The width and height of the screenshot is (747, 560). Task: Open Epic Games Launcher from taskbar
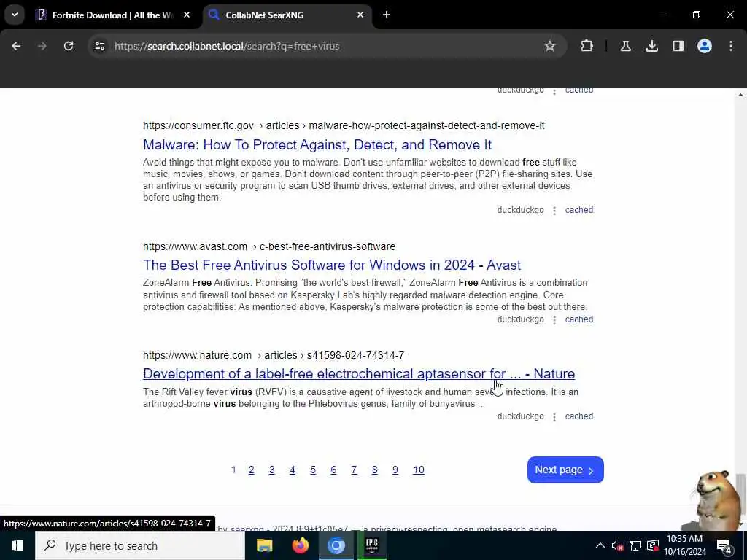[371, 545]
